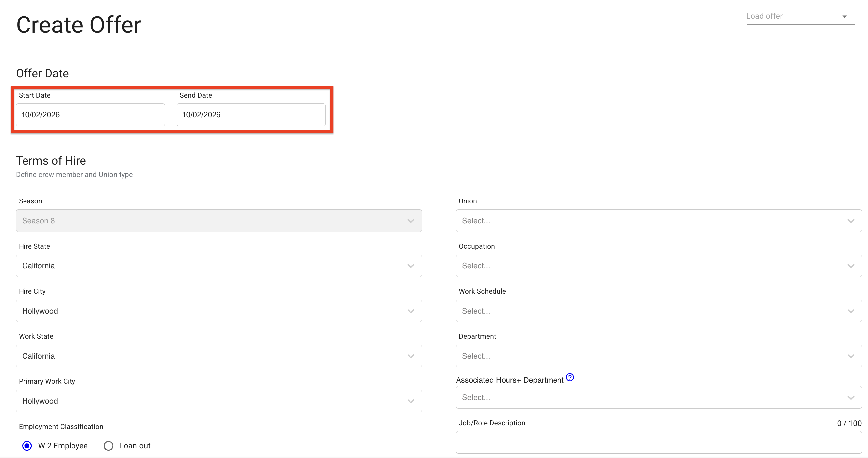Open the Hire City Hollywood dropdown
The height and width of the screenshot is (458, 868).
point(219,311)
